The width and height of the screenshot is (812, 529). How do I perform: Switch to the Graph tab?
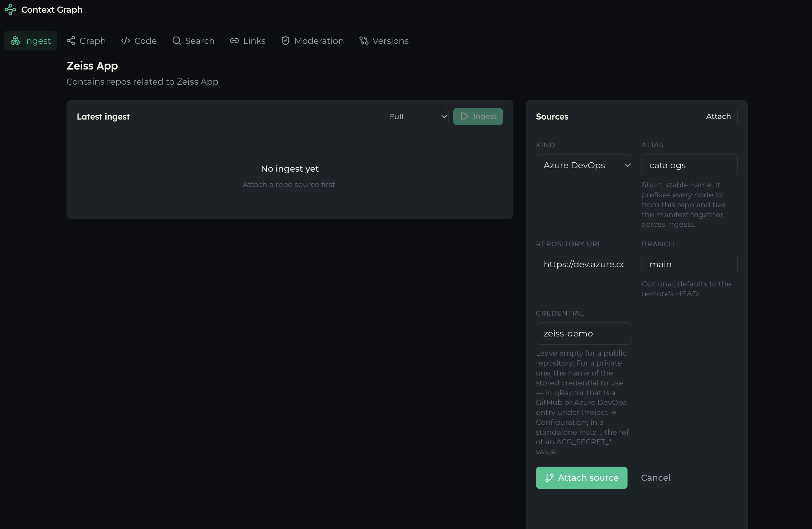pyautogui.click(x=86, y=41)
